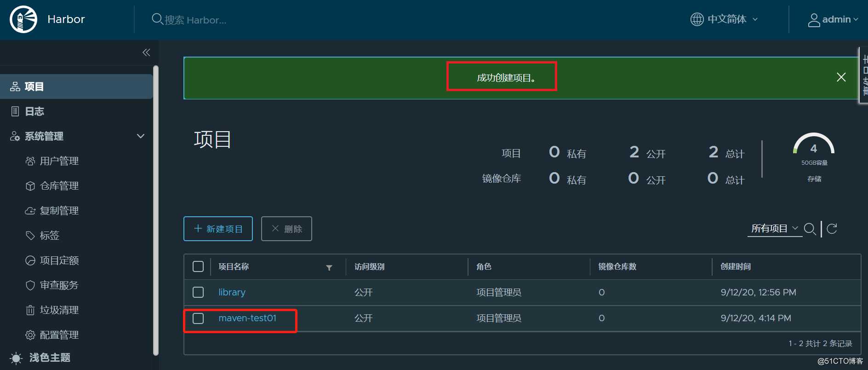Click the 用户管理 users icon
The height and width of the screenshot is (370, 868).
point(30,161)
